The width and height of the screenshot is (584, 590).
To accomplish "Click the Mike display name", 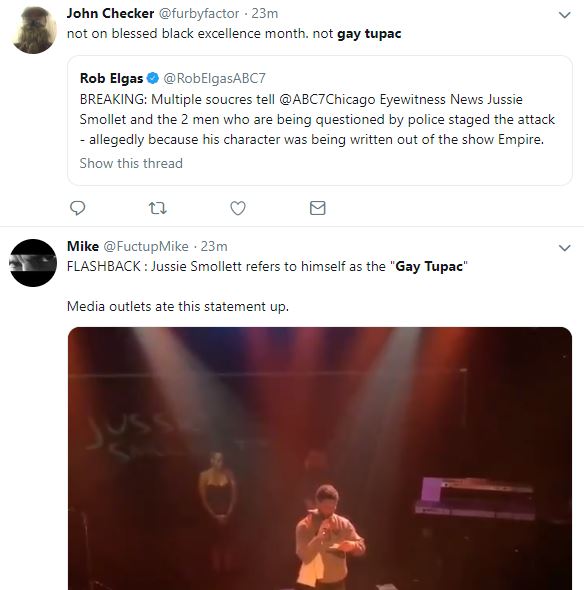I will tap(83, 246).
